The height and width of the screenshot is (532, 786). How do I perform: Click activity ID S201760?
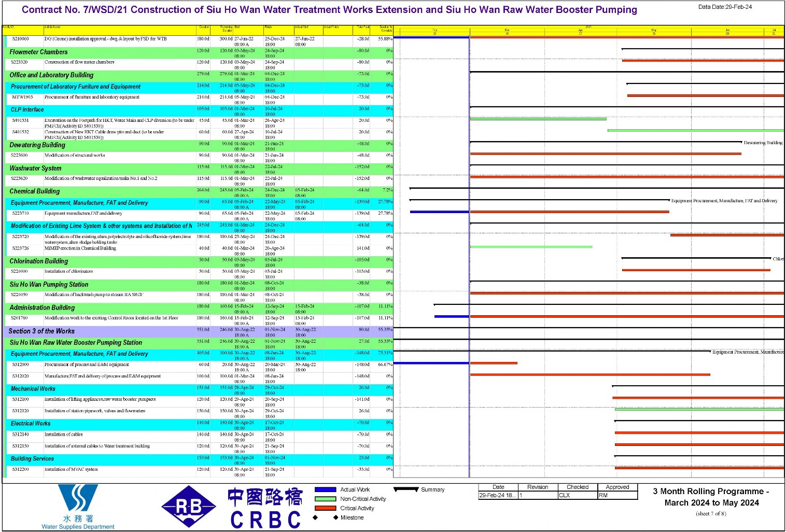[21, 318]
